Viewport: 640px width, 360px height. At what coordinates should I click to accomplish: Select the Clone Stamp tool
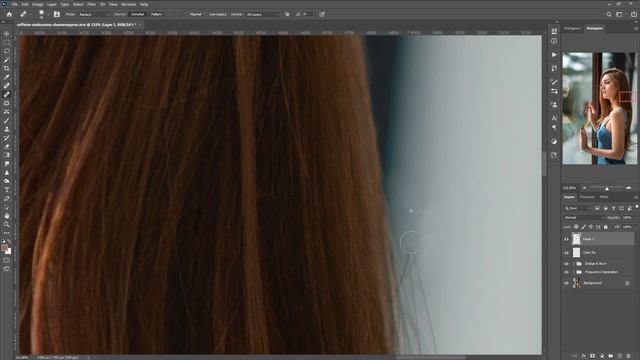pos(7,129)
